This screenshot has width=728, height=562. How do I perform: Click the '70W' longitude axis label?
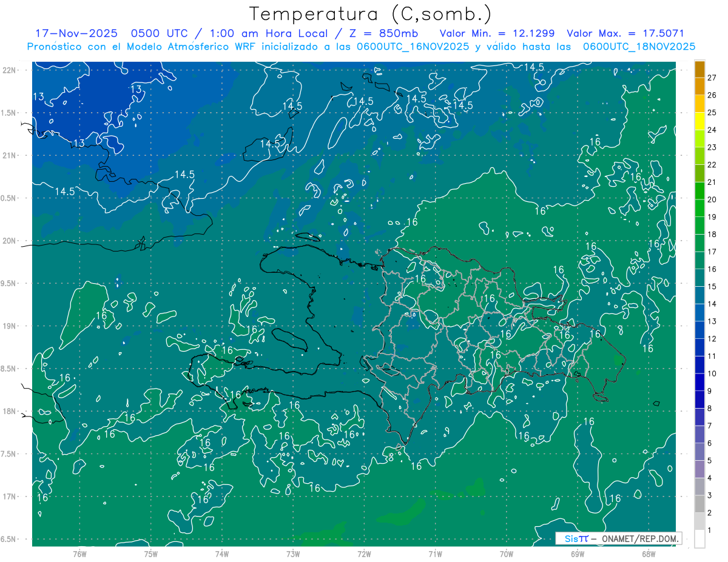tap(506, 554)
